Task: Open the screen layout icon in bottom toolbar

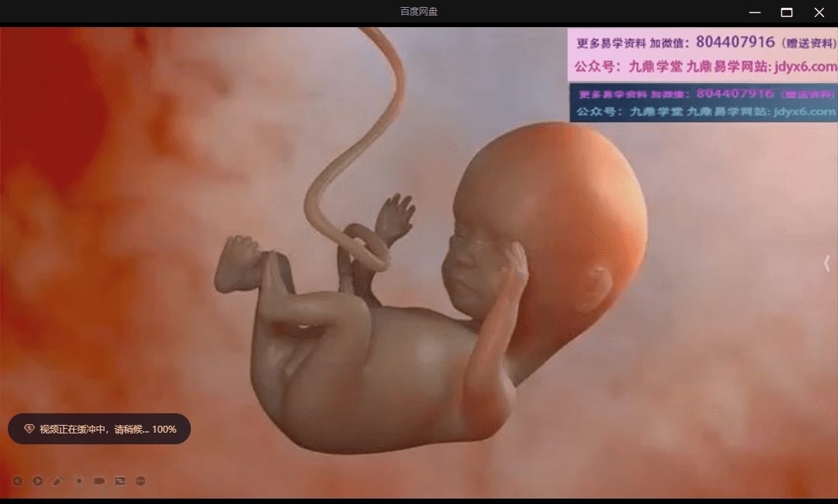Action: [119, 481]
